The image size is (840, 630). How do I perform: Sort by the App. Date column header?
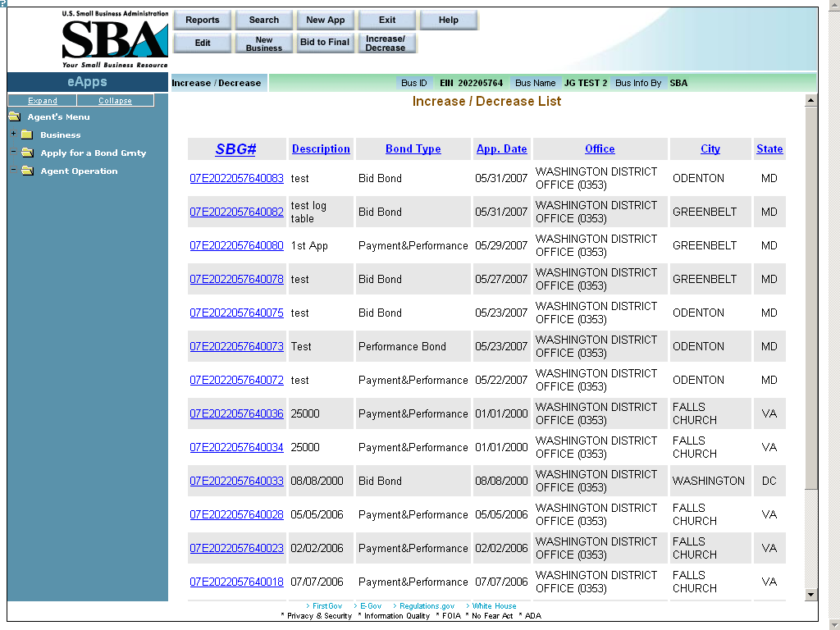tap(502, 149)
